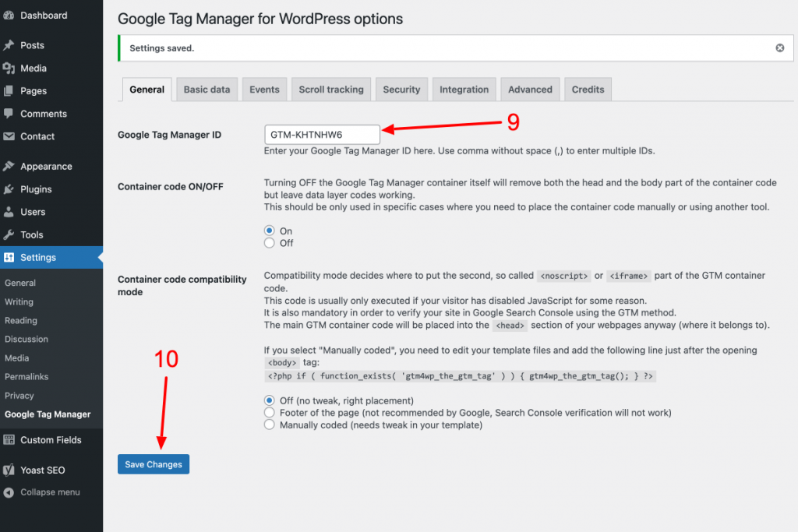Click the Comments menu label
Image resolution: width=798 pixels, height=532 pixels.
(44, 114)
